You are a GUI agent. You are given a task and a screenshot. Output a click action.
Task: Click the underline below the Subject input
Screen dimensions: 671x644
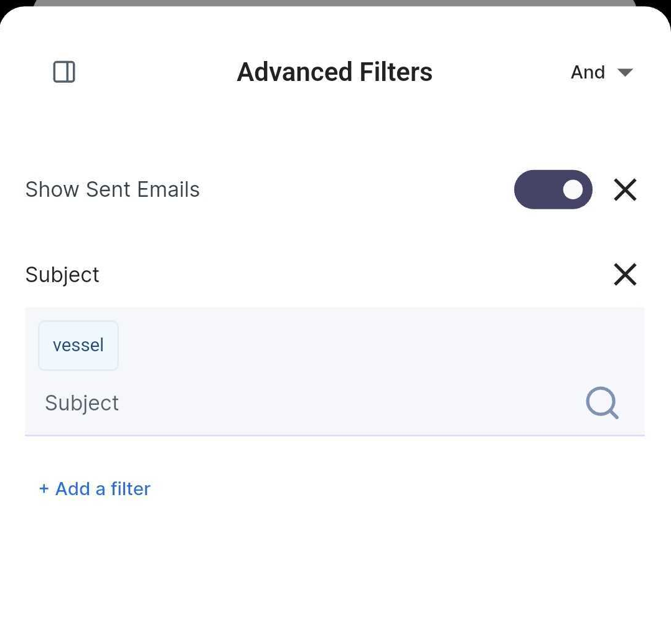(x=335, y=435)
